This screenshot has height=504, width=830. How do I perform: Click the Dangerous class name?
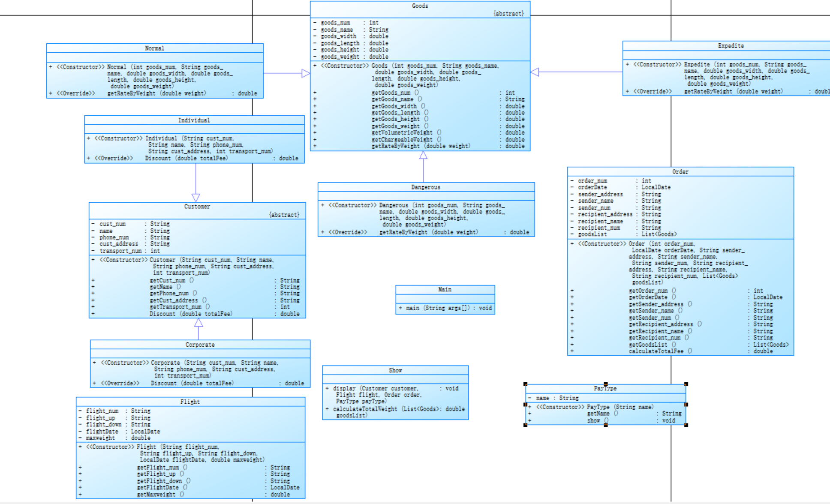point(425,187)
